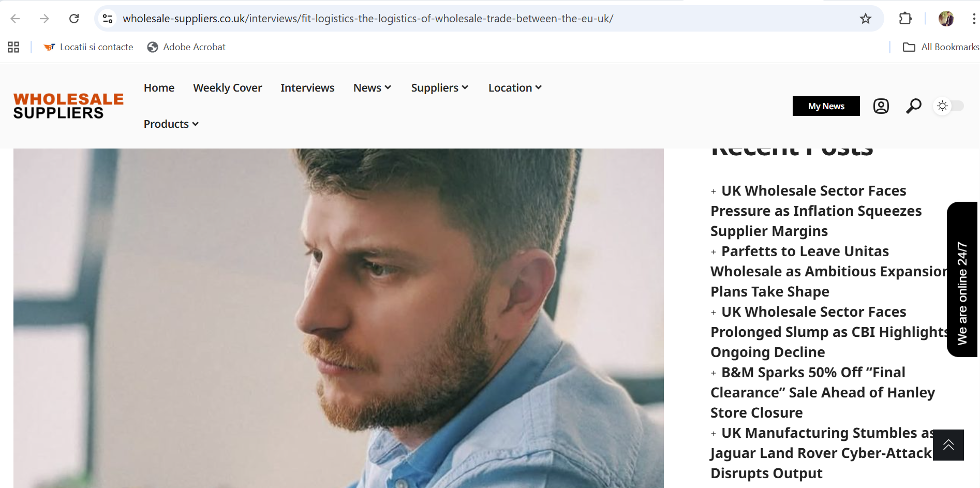The image size is (980, 488).
Task: Expand the Location dropdown menu
Action: 515,88
